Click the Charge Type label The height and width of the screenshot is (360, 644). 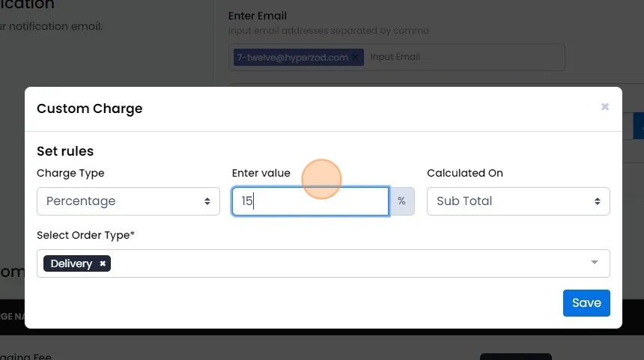click(x=70, y=173)
